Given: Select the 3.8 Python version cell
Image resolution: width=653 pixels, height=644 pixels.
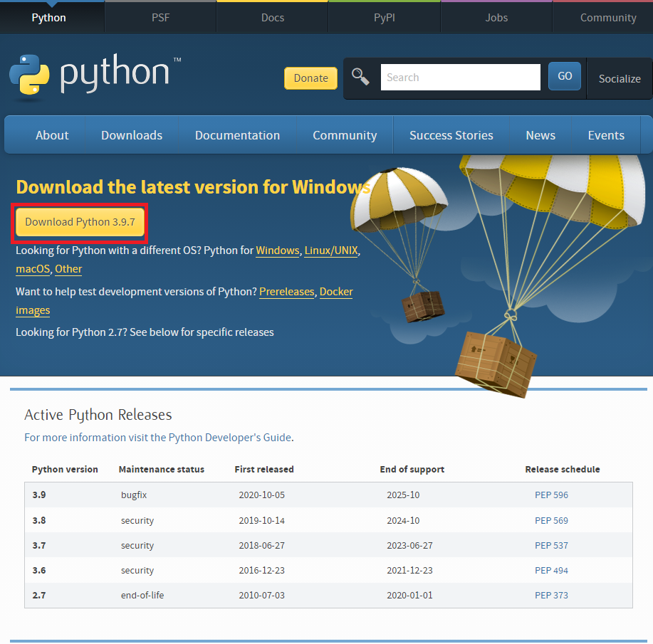Looking at the screenshot, I should pos(39,520).
